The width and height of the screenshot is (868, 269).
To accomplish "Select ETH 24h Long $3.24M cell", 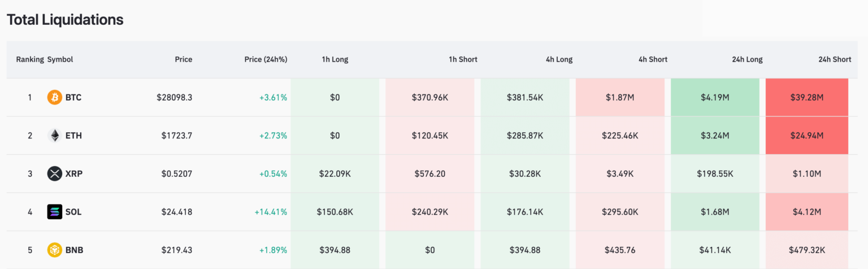I will (714, 136).
